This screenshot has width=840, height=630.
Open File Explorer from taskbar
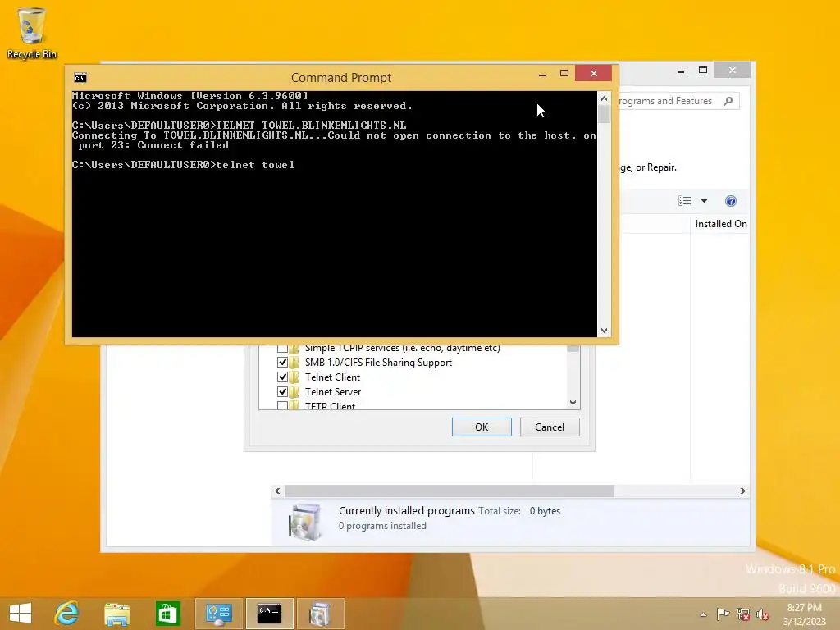point(116,614)
